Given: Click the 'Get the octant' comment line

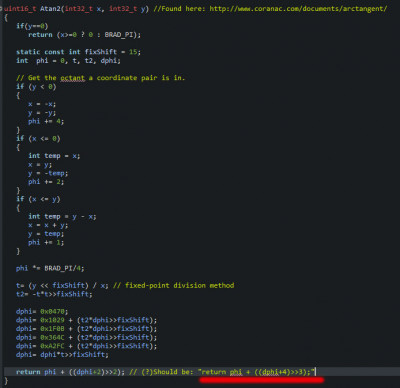Looking at the screenshot, I should click(x=100, y=78).
